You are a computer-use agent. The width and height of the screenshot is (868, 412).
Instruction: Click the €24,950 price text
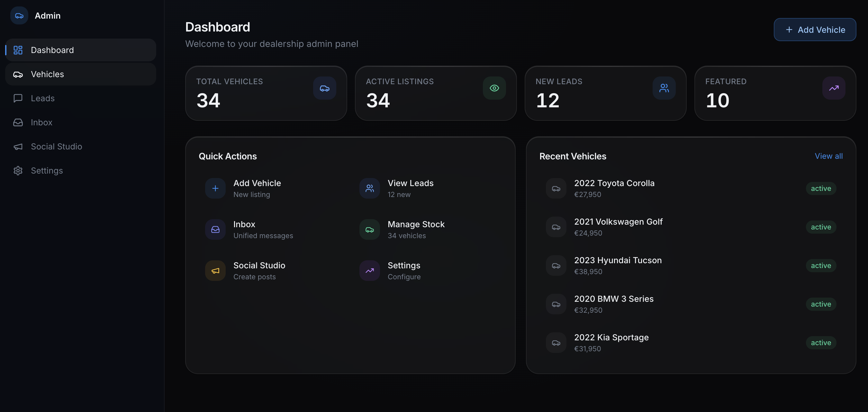tap(588, 233)
